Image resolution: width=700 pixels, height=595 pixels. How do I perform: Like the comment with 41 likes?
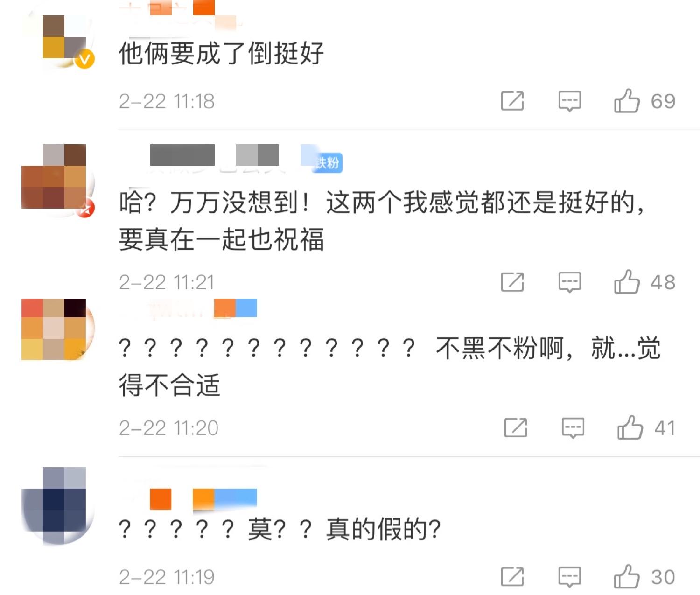(630, 427)
